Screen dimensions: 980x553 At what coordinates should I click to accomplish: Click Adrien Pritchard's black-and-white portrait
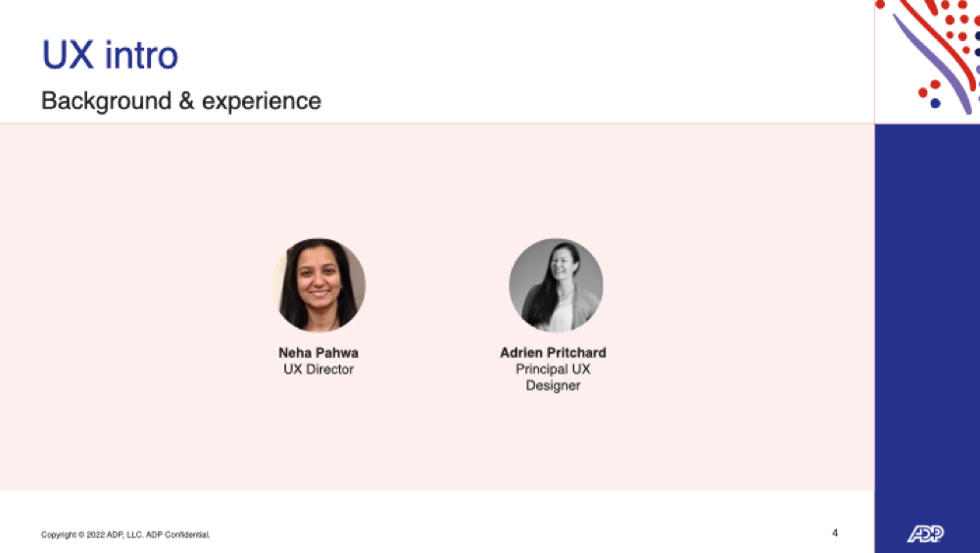click(556, 284)
